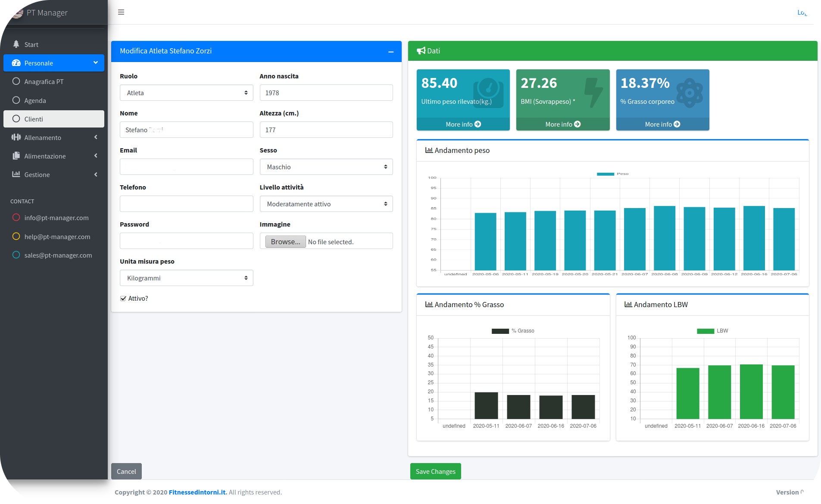Click the chart icon beside Andamento LBW

click(628, 305)
